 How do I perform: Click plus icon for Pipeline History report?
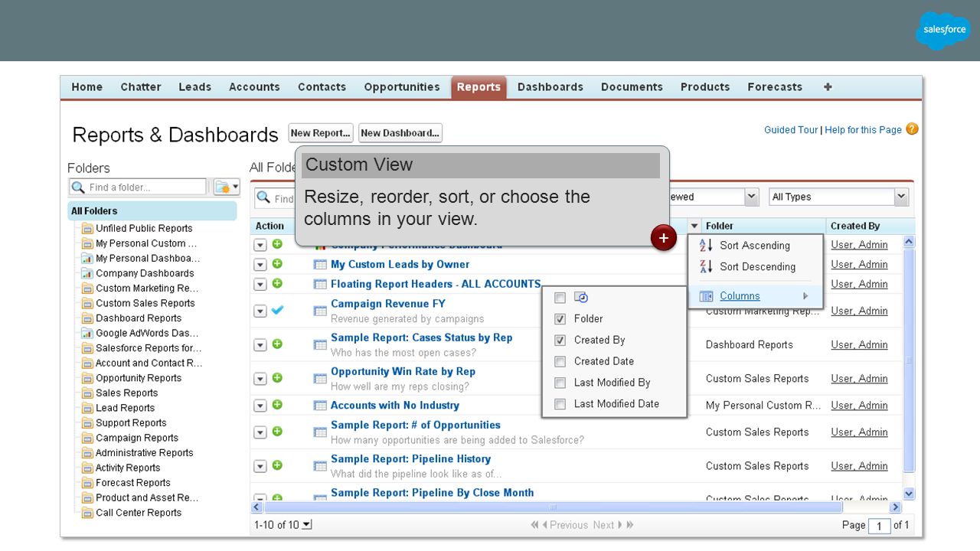pyautogui.click(x=277, y=465)
